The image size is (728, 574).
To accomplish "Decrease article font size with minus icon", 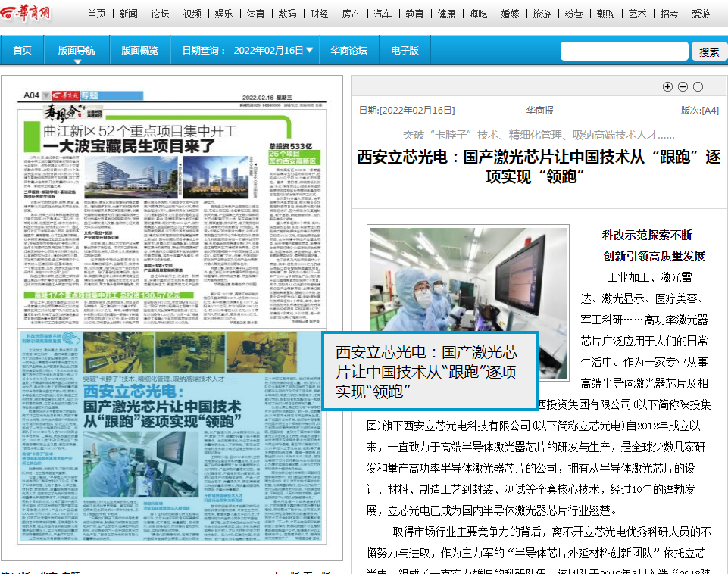I will [x=683, y=86].
